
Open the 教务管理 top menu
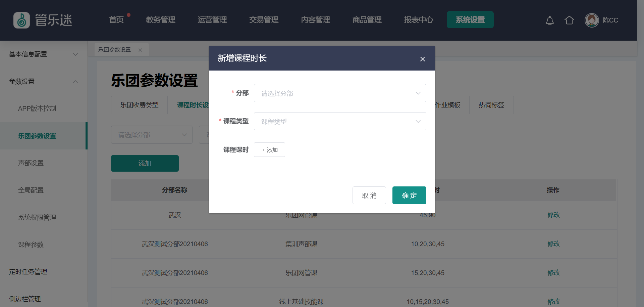(x=161, y=20)
